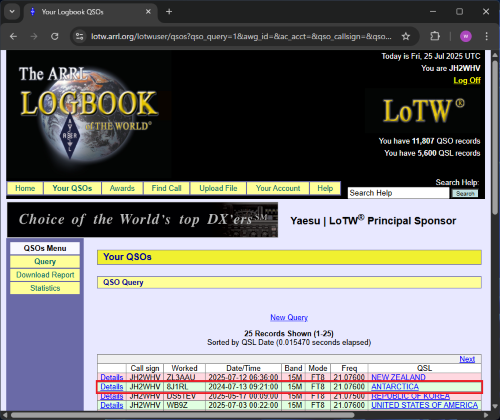Open the Home menu item

click(25, 188)
